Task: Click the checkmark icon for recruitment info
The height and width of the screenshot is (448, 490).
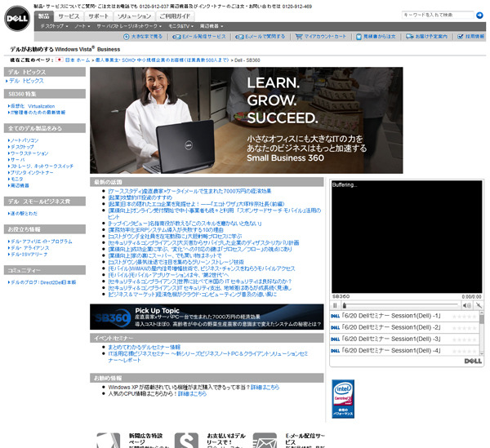Action: point(460,37)
